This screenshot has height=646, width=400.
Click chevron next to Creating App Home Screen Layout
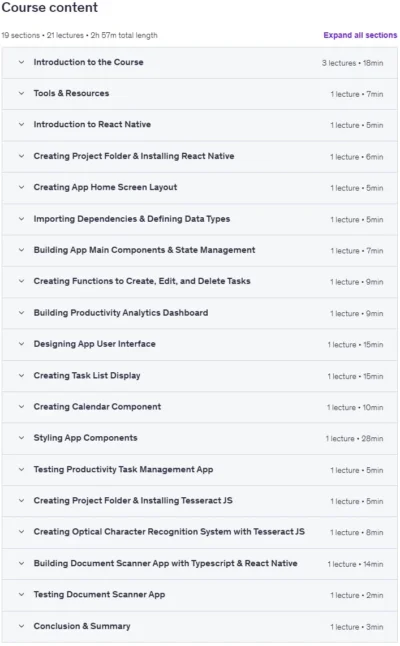click(21, 187)
